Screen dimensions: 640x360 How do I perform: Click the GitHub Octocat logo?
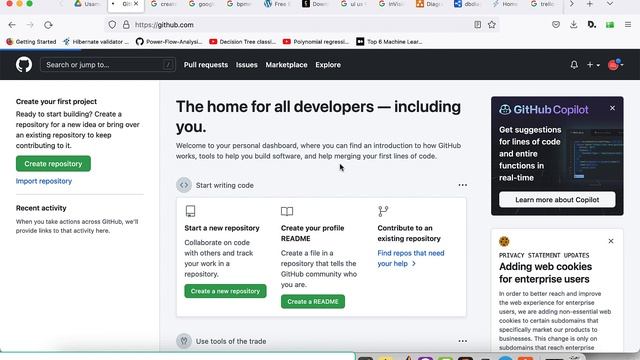tap(24, 64)
